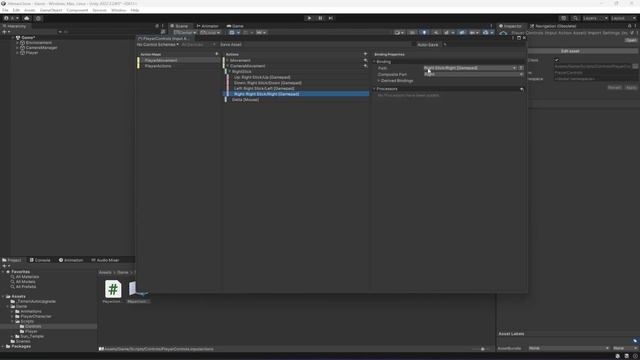Open the Animation tab in bottom panel
The width and height of the screenshot is (640, 360).
(71, 260)
